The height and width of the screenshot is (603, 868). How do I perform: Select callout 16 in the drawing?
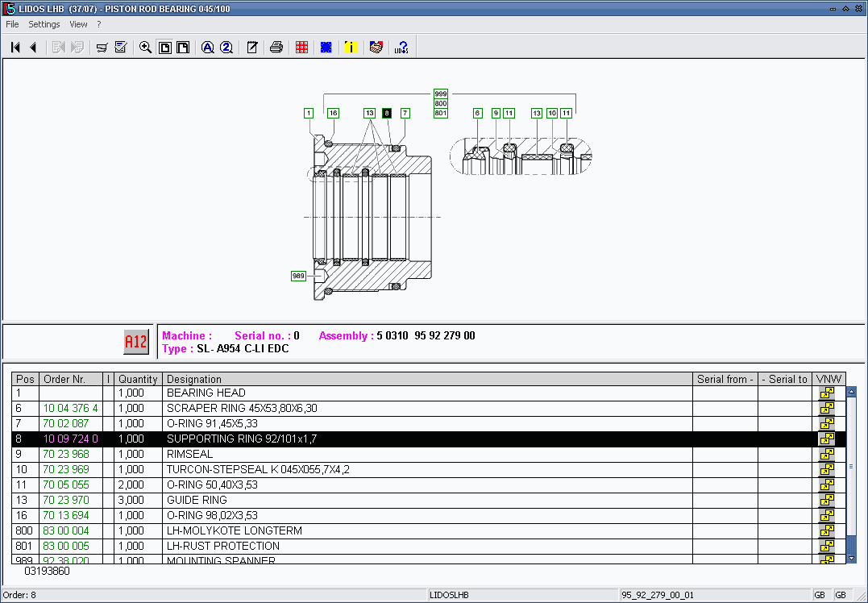[x=333, y=113]
